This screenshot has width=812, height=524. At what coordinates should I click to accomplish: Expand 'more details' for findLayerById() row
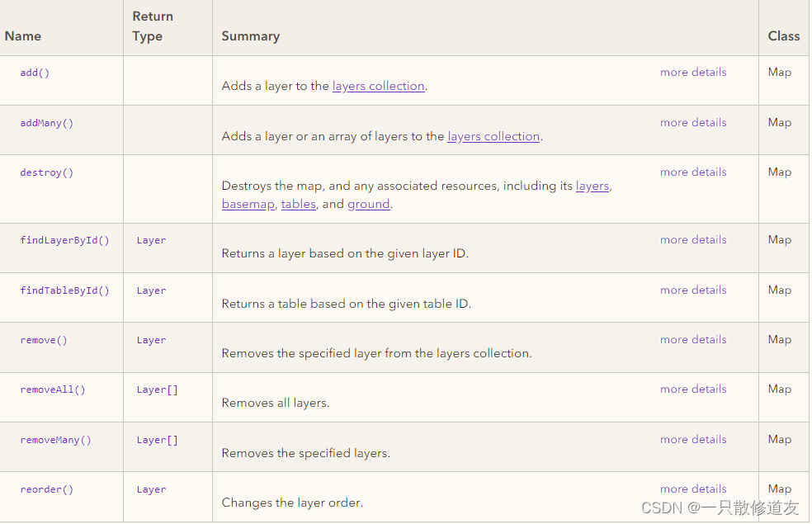click(x=693, y=240)
